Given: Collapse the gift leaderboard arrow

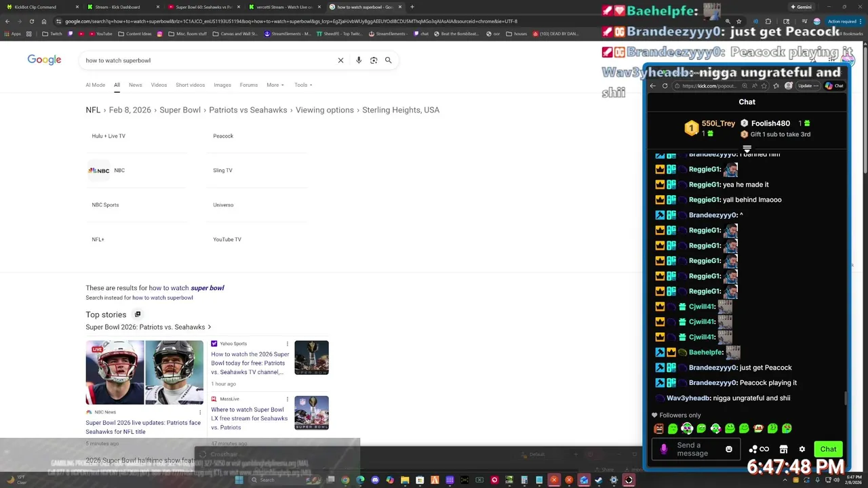Looking at the screenshot, I should click(747, 149).
